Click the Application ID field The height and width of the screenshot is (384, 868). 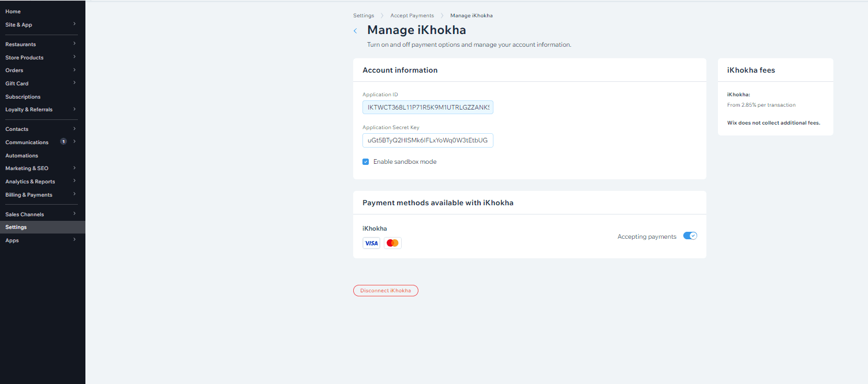428,107
